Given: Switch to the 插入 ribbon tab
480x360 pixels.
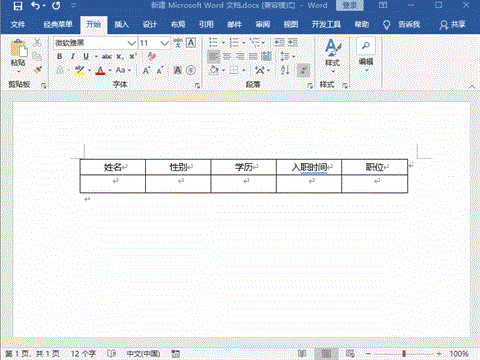Looking at the screenshot, I should pyautogui.click(x=121, y=24).
